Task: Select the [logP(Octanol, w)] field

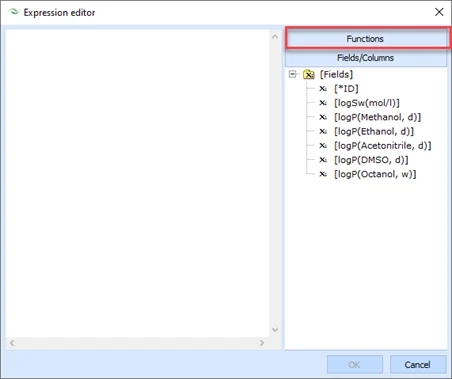Action: pos(375,174)
